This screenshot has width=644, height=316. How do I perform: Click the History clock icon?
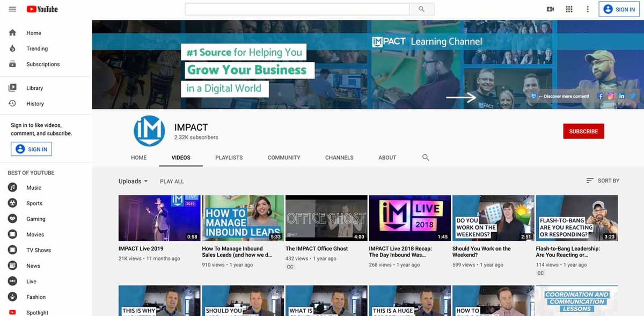(12, 103)
